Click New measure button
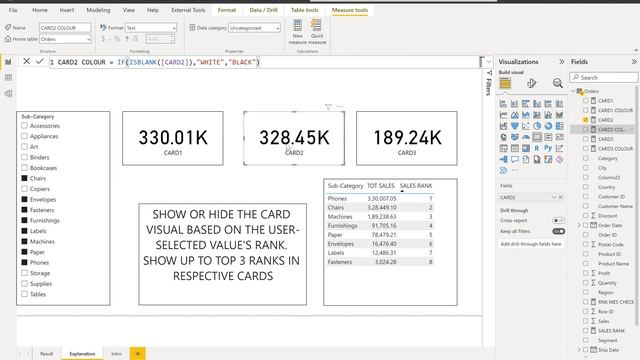Screen dimensions: 640x360 [x=298, y=31]
